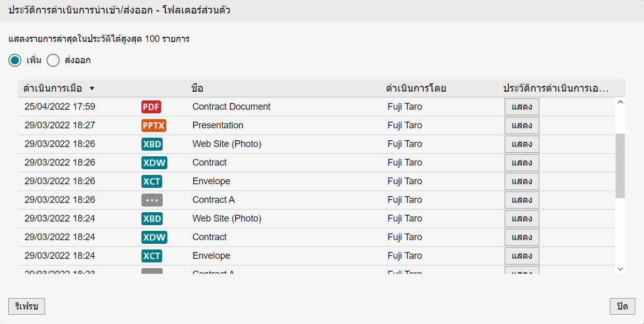Screen dimensions: 644x324
Task: Toggle the sort arrow on ดำเนินการเมื่อ column
Action: 92,89
